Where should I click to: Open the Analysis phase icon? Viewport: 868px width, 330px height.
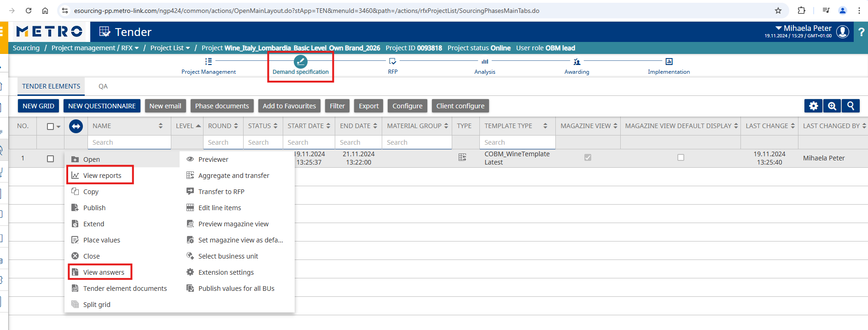[485, 61]
